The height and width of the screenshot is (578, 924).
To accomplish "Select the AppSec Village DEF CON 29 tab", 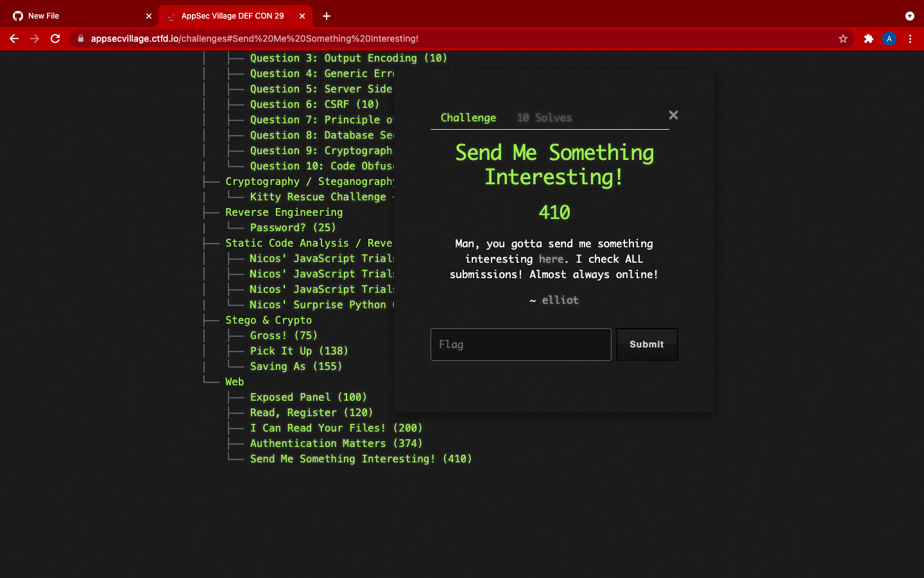I will pyautogui.click(x=236, y=16).
